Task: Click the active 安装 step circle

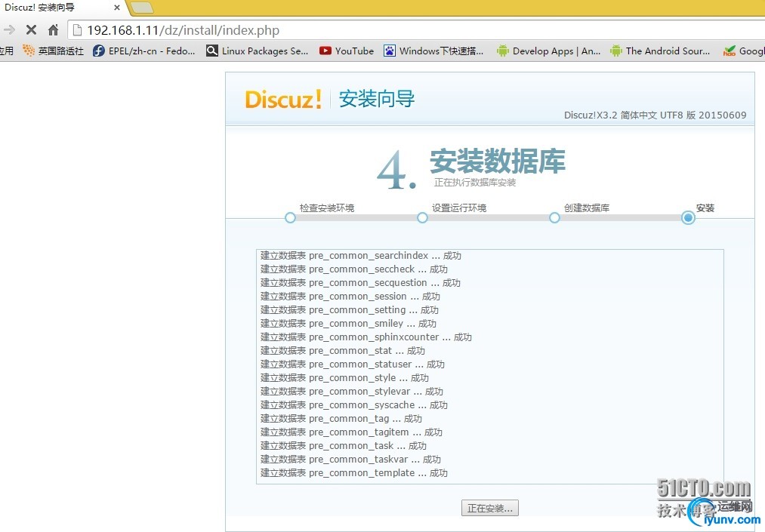Action: coord(689,217)
